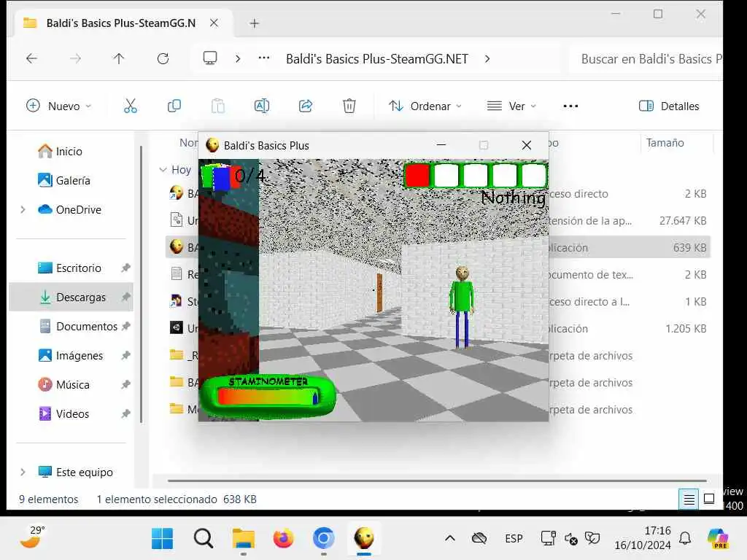
Task: Open the 29° weather widget
Action: pos(32,537)
